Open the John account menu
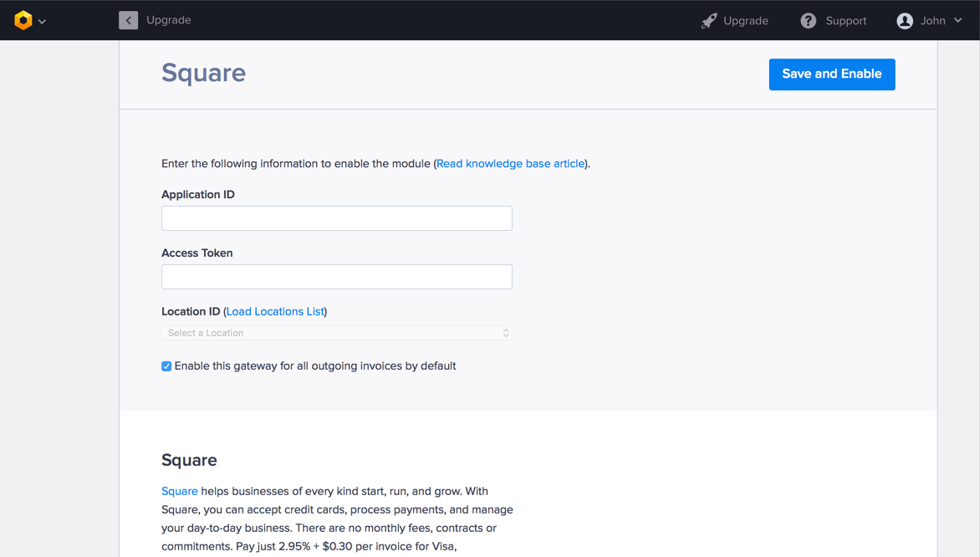Screen dimensions: 980x557 [932, 21]
